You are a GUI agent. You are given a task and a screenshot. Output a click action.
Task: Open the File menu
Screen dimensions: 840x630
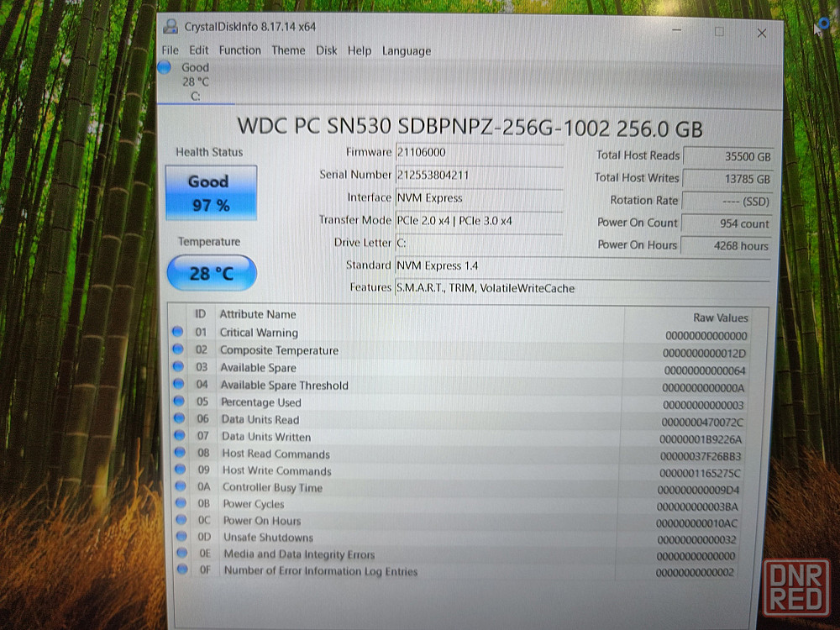pos(171,50)
